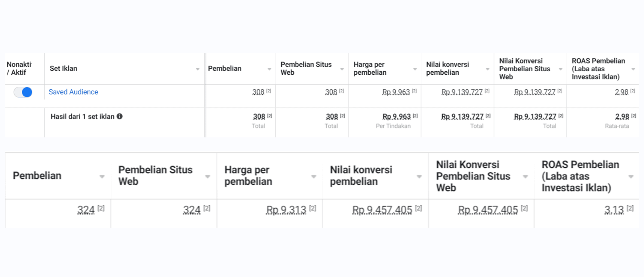644x277 pixels.
Task: Click the info icon beside Hasil dari 1 set iklan
Action: (x=120, y=116)
